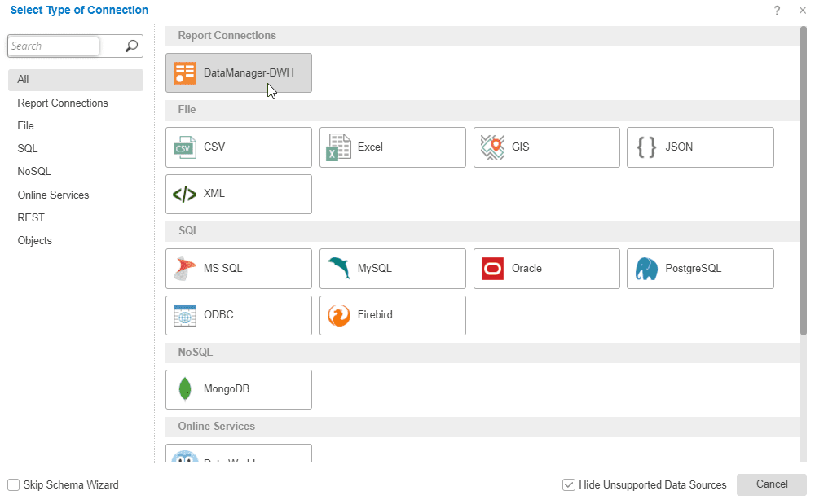The height and width of the screenshot is (504, 815).
Task: Choose the MySQL dolphin icon
Action: pyautogui.click(x=339, y=269)
